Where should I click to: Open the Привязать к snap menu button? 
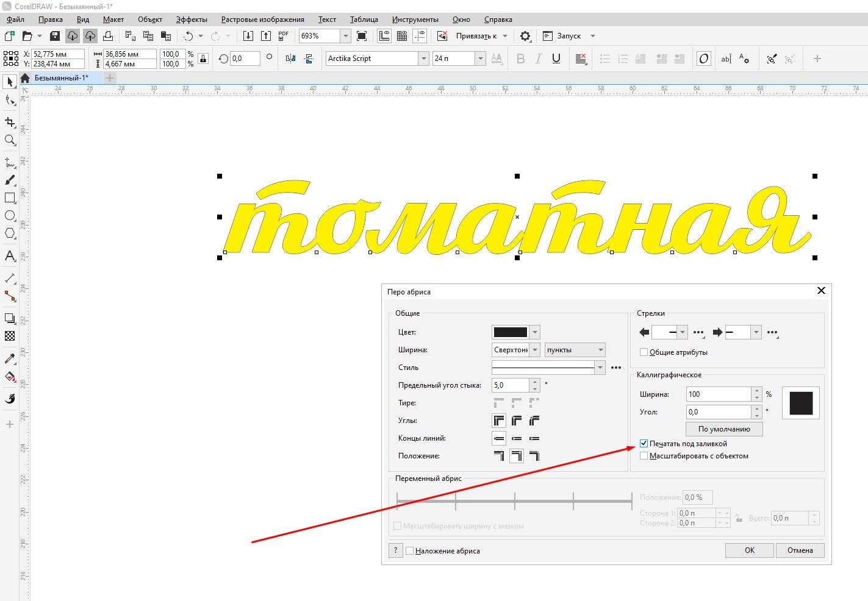click(476, 36)
